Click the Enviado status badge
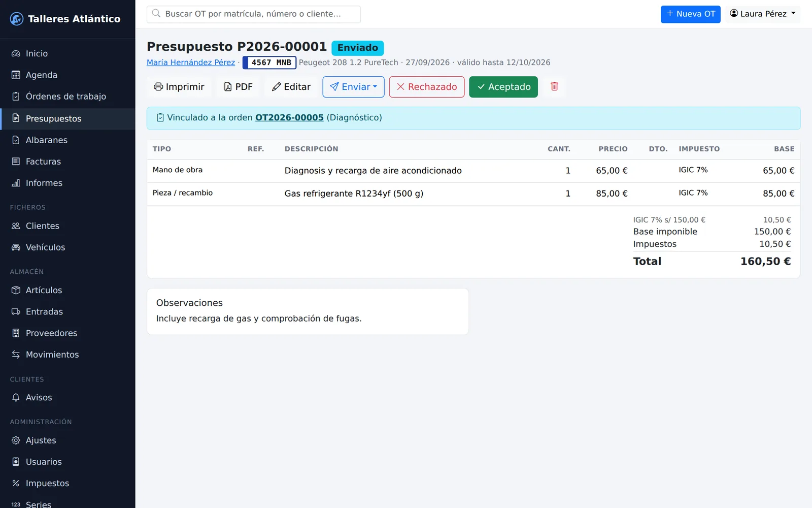The width and height of the screenshot is (812, 508). coord(358,48)
